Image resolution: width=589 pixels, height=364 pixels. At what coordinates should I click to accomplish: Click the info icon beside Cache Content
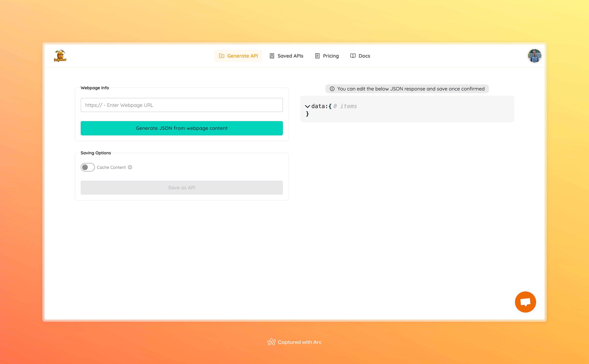[130, 167]
